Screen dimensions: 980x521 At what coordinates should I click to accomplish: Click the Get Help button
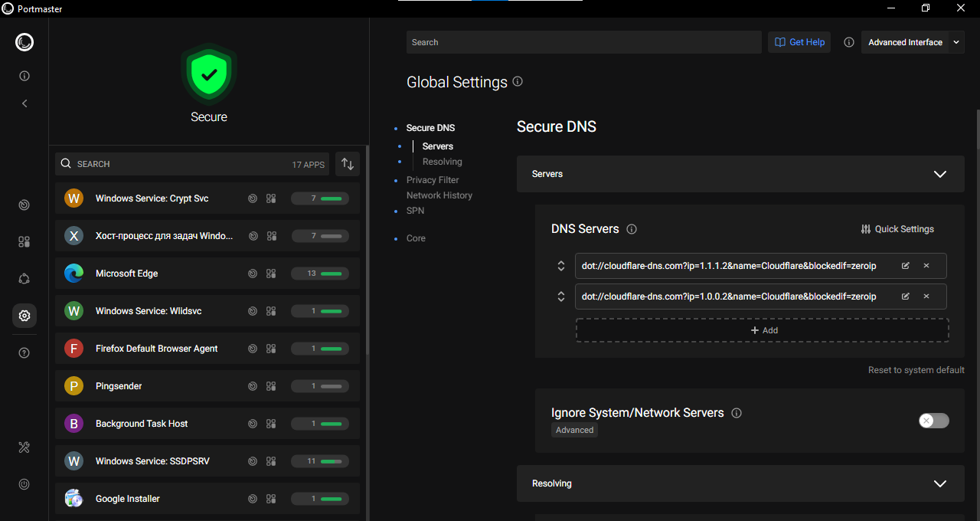(799, 42)
